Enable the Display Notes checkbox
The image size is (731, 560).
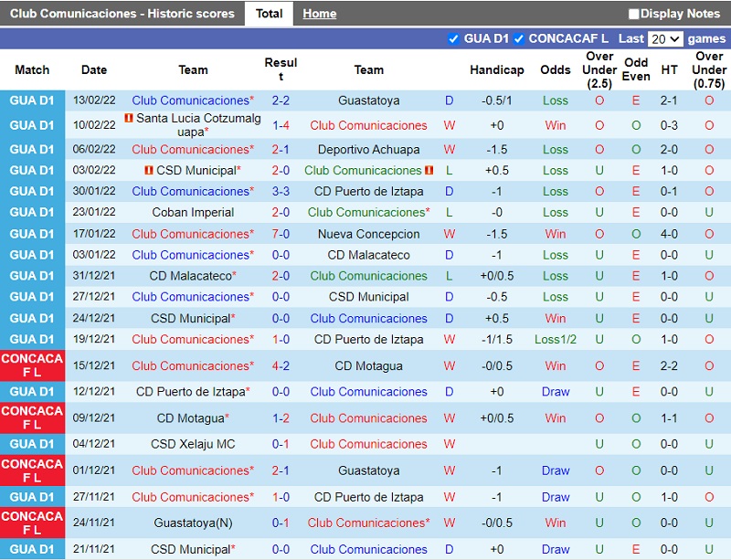634,14
